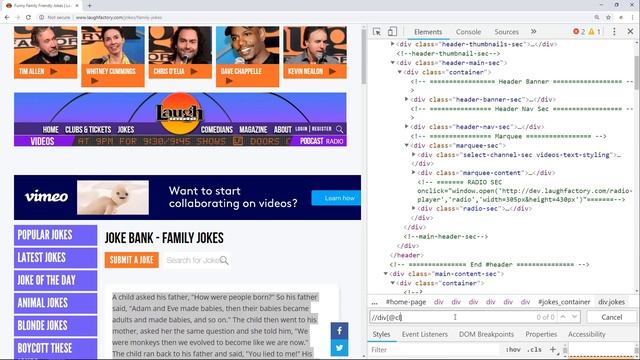Click the zoom magnifier icon in the address bar
Viewport: 640px width, 360px height.
click(597, 18)
